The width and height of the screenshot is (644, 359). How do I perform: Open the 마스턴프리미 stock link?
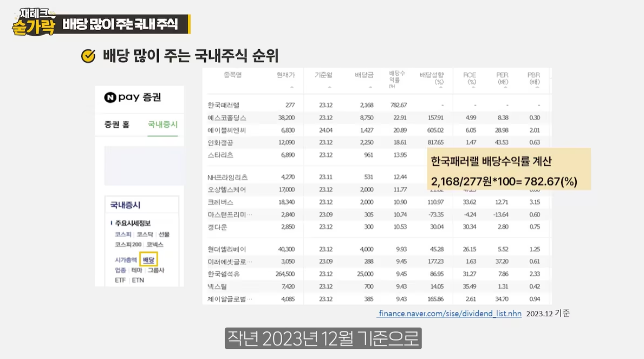(x=230, y=214)
